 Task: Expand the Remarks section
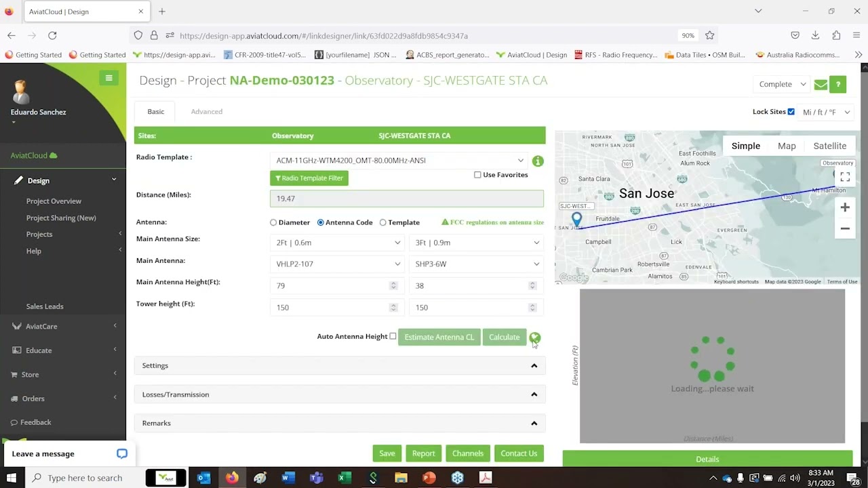click(x=340, y=423)
